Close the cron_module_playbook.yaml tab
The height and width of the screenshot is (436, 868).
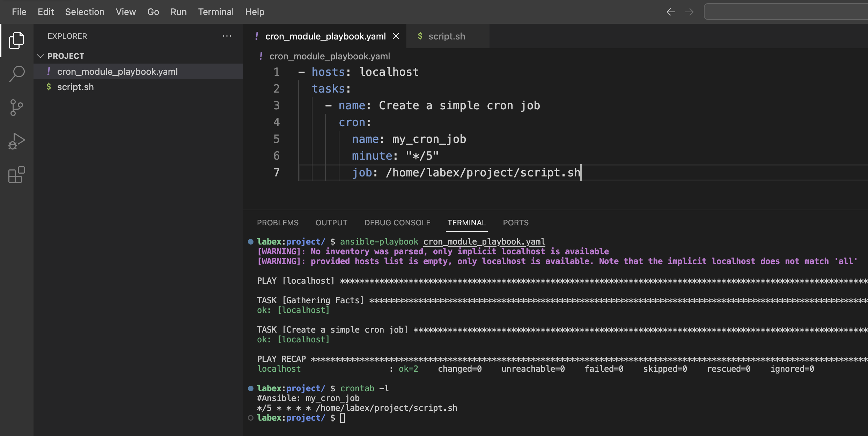[396, 36]
